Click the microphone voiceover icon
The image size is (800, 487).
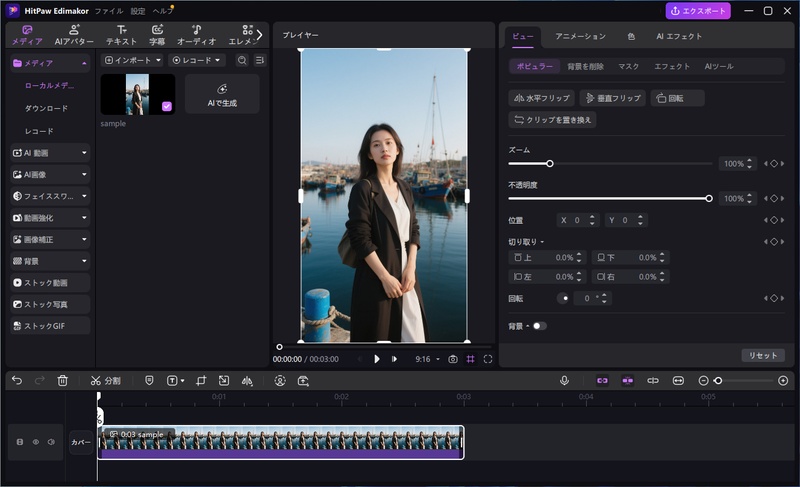pos(564,380)
